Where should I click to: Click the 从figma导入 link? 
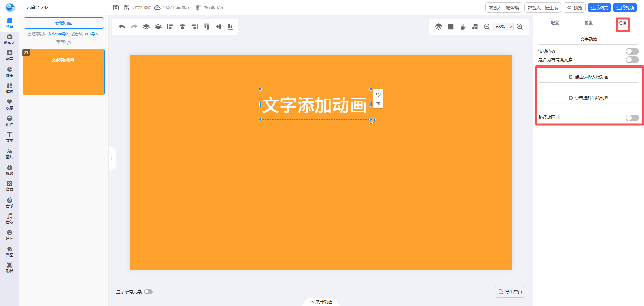[x=59, y=34]
